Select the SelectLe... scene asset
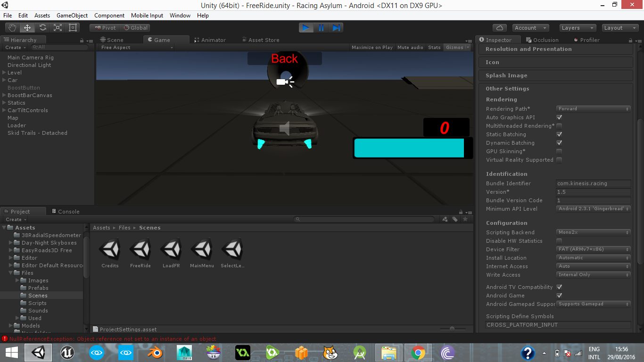The image size is (644, 362). [232, 253]
